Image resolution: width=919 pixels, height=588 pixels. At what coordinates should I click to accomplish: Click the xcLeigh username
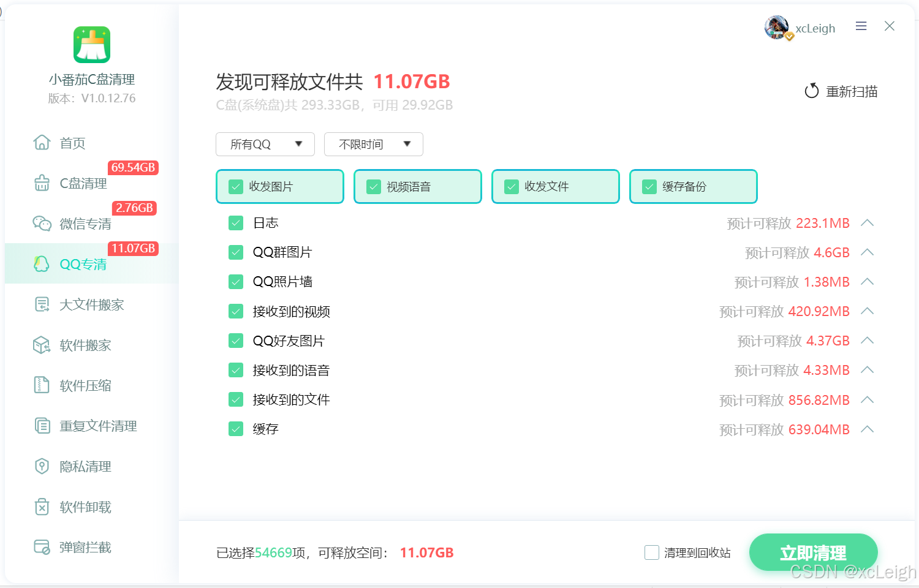point(815,28)
